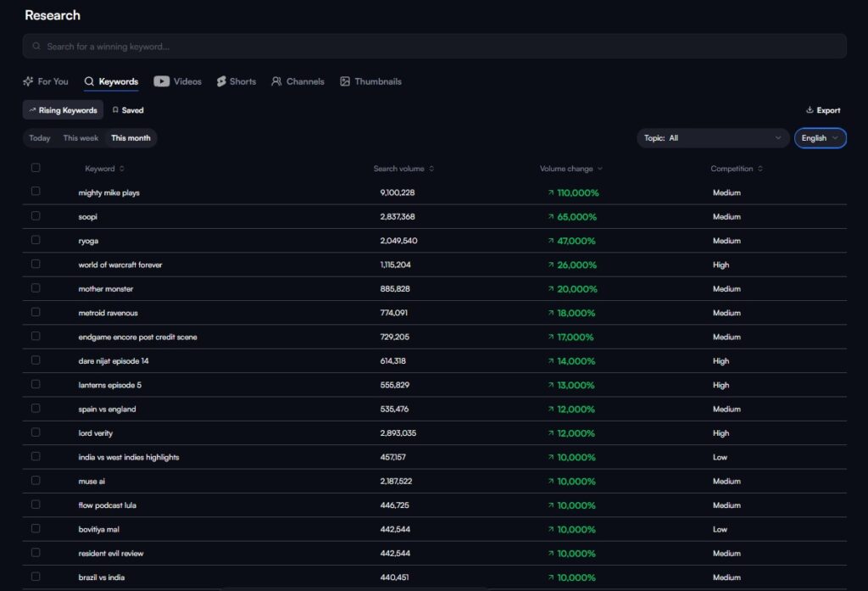Viewport: 868px width, 591px height.
Task: Click the keyword 'spain vs england'
Action: point(107,410)
